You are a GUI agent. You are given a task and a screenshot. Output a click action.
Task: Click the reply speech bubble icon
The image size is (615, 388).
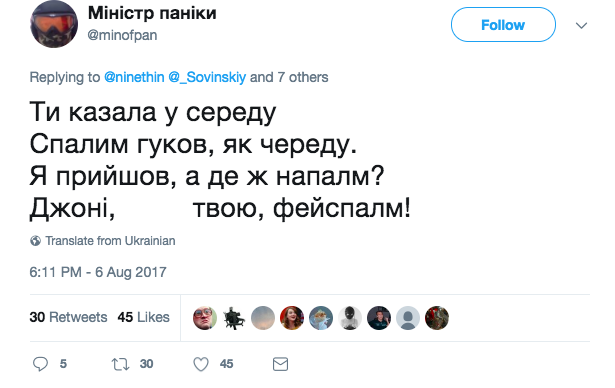pyautogui.click(x=40, y=364)
